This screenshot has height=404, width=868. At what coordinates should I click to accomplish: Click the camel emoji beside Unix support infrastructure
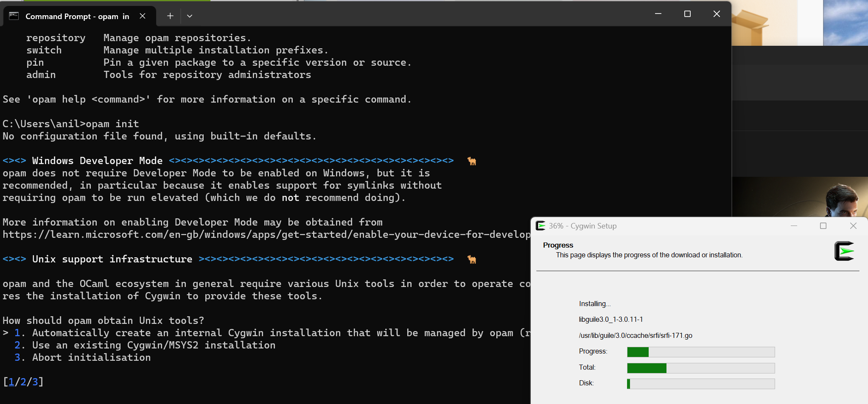pos(472,259)
